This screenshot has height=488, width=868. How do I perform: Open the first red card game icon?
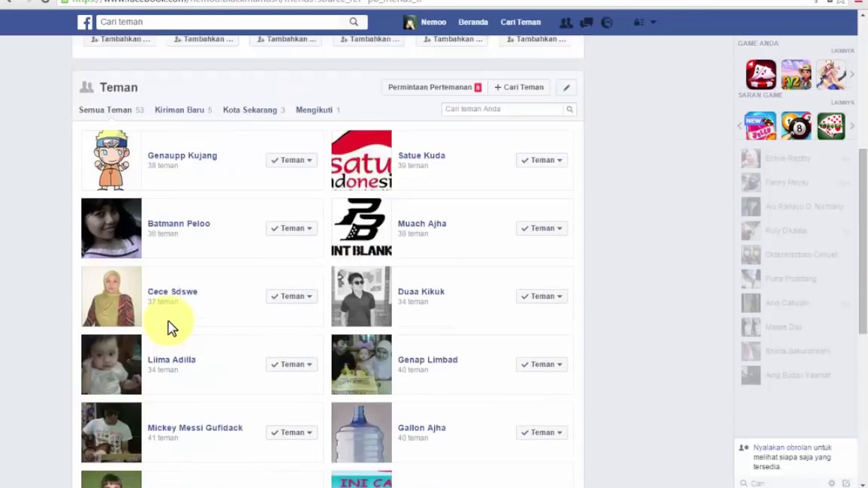[761, 75]
